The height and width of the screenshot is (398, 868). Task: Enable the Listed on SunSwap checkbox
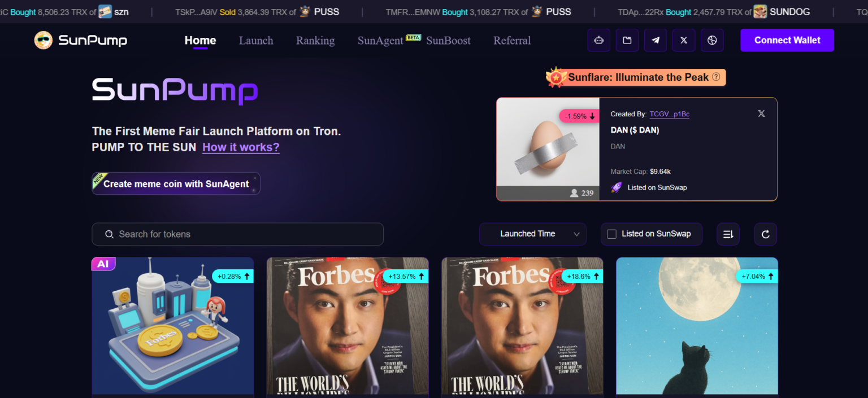(611, 234)
